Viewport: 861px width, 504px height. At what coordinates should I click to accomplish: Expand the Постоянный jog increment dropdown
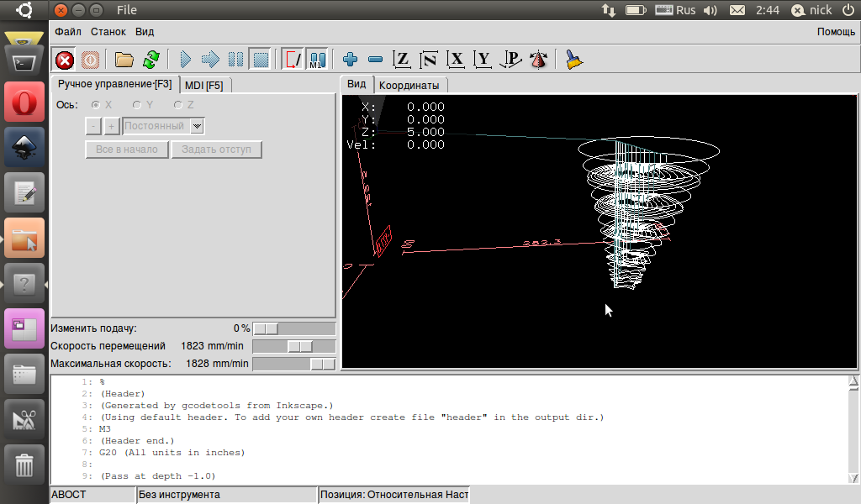[x=198, y=126]
